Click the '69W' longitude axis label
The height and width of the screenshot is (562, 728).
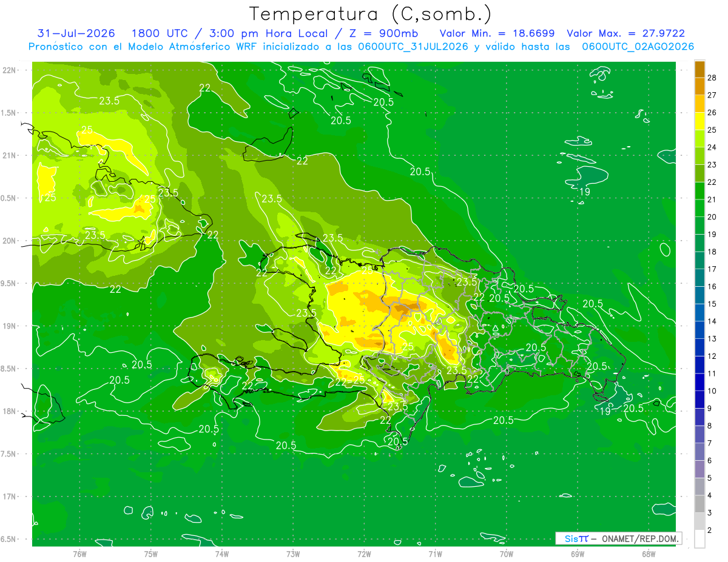(x=578, y=554)
